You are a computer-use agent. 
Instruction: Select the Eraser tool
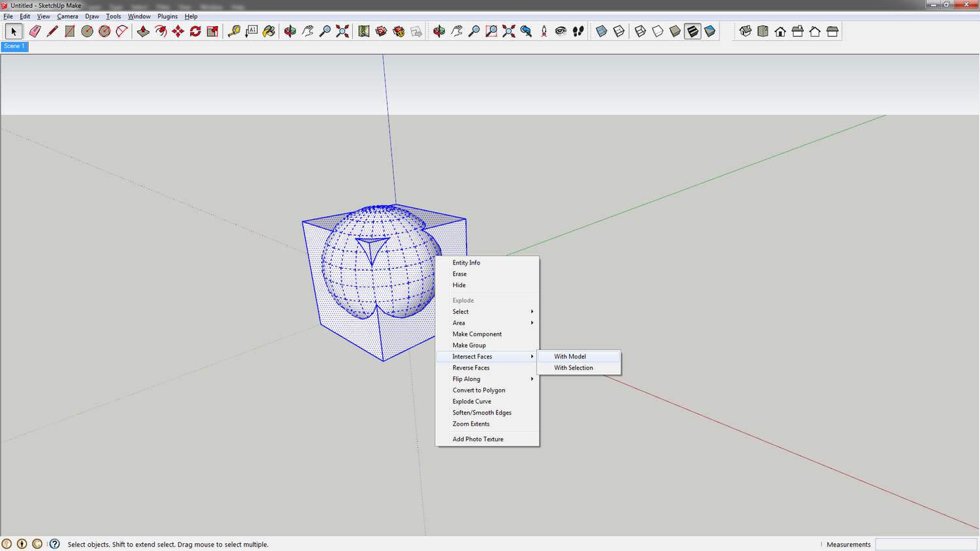35,31
